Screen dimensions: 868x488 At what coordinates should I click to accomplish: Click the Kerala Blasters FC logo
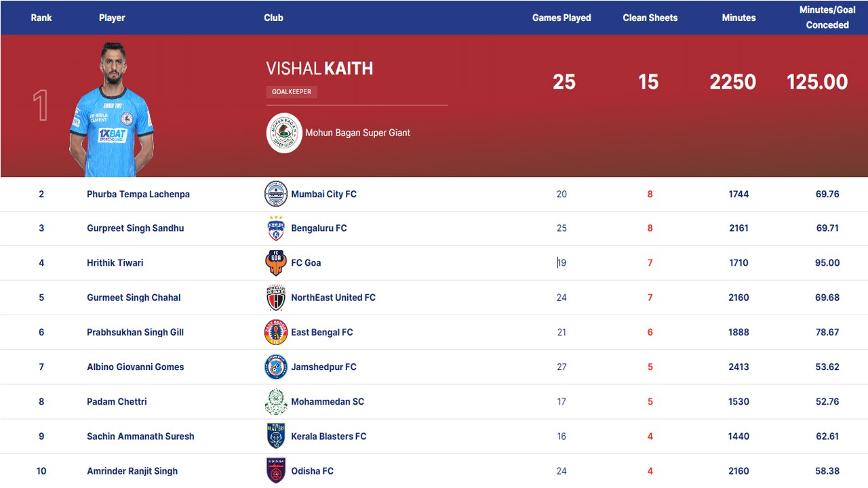tap(276, 436)
